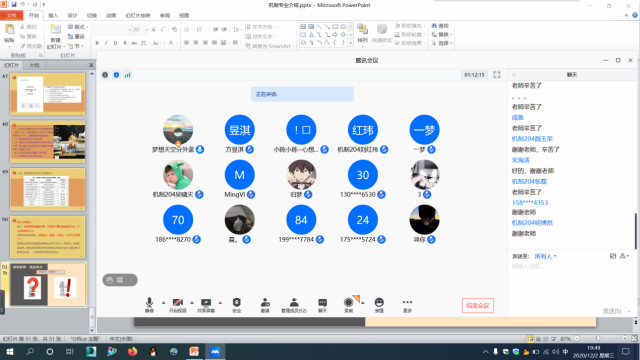Click the red End Meeting button
Image resolution: width=640 pixels, height=360 pixels.
[478, 305]
